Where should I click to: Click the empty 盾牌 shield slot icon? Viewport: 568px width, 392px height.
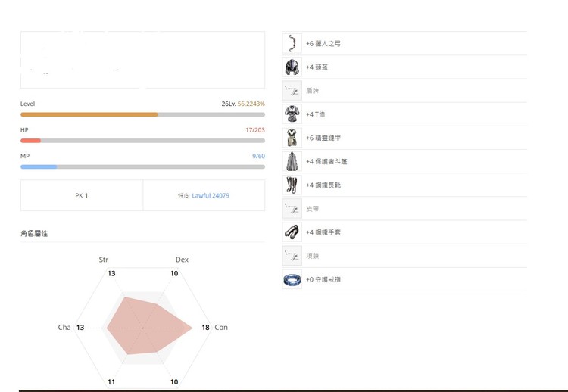tap(292, 91)
